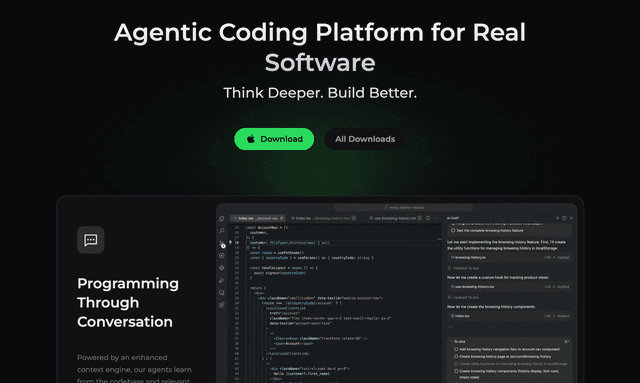640x383 pixels.
Task: Start a new AI chat with plus icon
Action: [557, 218]
